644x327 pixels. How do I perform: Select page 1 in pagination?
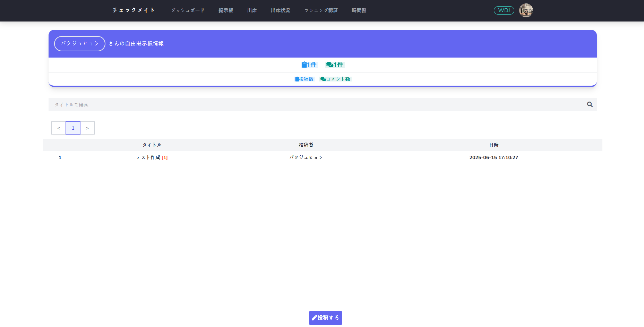pos(73,128)
